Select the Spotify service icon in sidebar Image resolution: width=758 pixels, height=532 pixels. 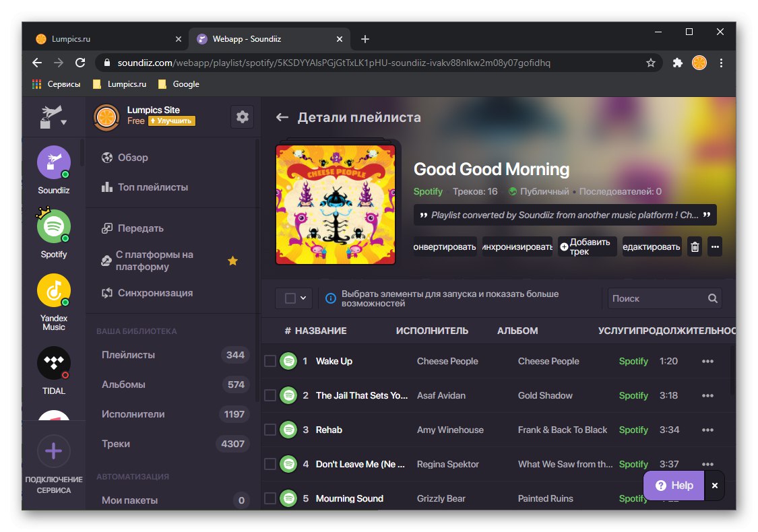click(53, 226)
